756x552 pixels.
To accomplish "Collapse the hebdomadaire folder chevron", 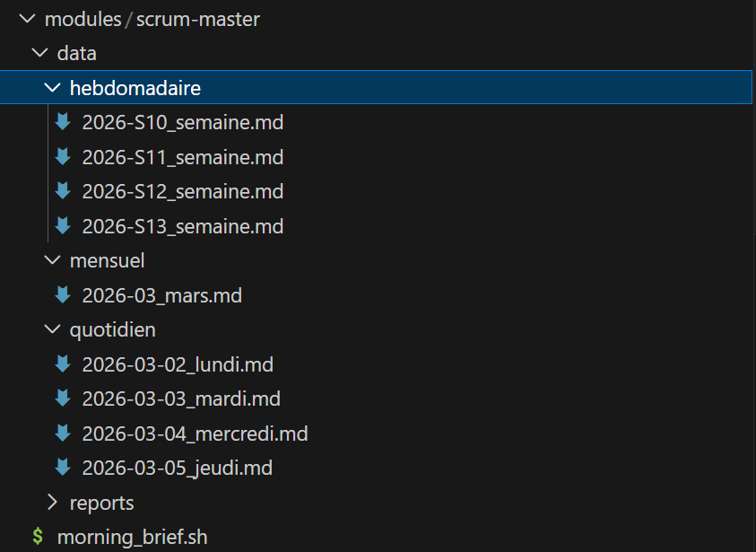I will [x=52, y=88].
